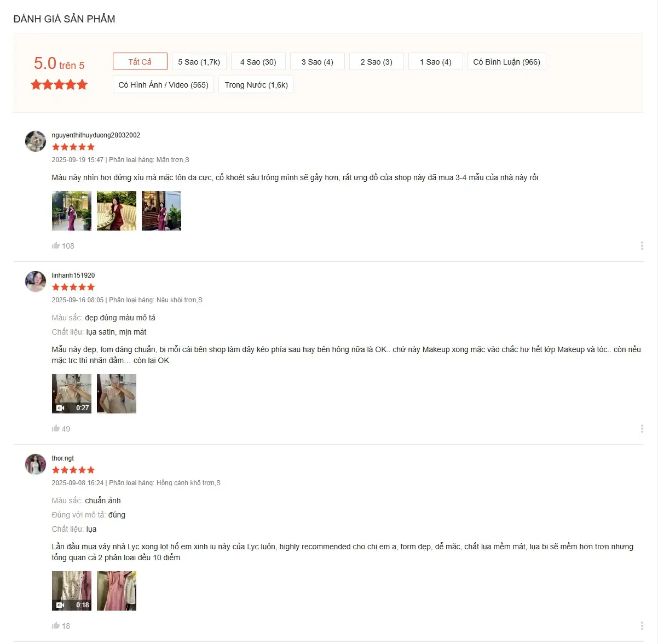The width and height of the screenshot is (658, 644).
Task: Play the 0:27 review video
Action: (72, 394)
